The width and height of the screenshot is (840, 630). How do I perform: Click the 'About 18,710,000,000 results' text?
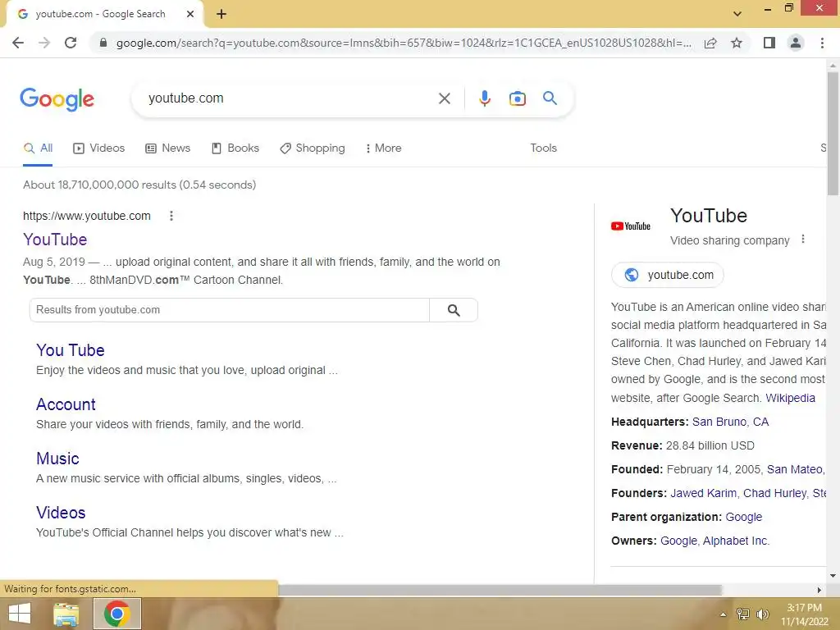tap(139, 185)
